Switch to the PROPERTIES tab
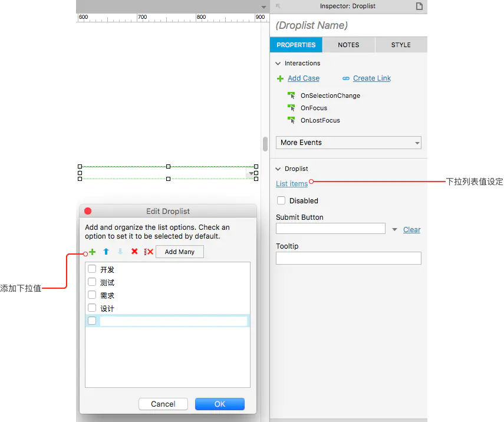The width and height of the screenshot is (504, 422). (x=296, y=45)
